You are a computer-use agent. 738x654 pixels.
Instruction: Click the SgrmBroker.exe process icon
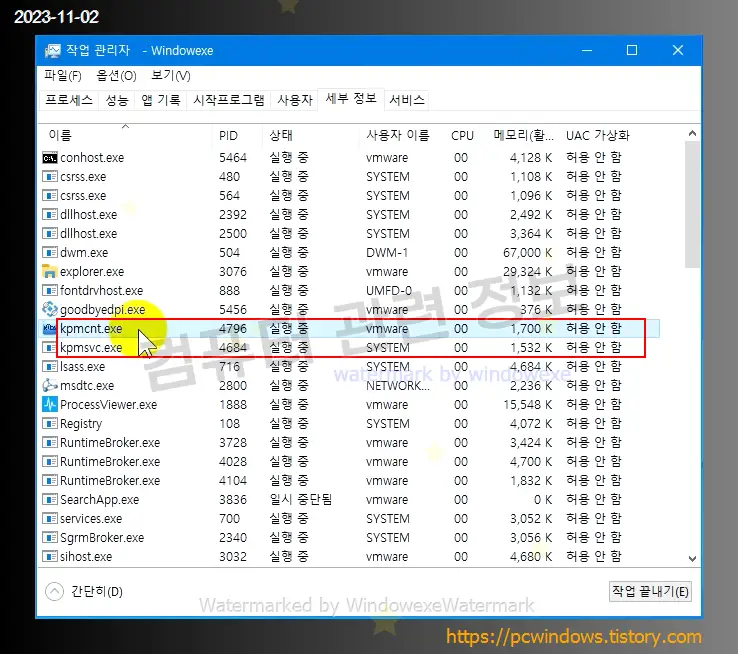pyautogui.click(x=49, y=537)
